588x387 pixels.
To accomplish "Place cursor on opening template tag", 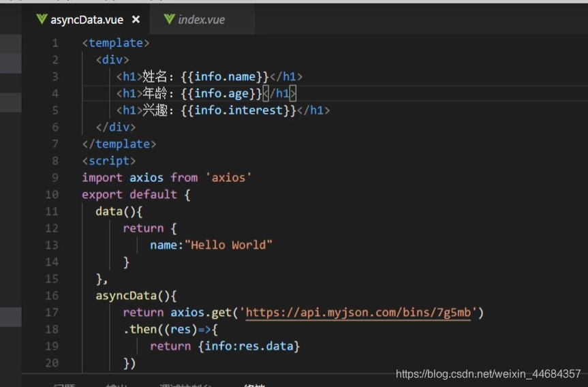I will click(116, 43).
